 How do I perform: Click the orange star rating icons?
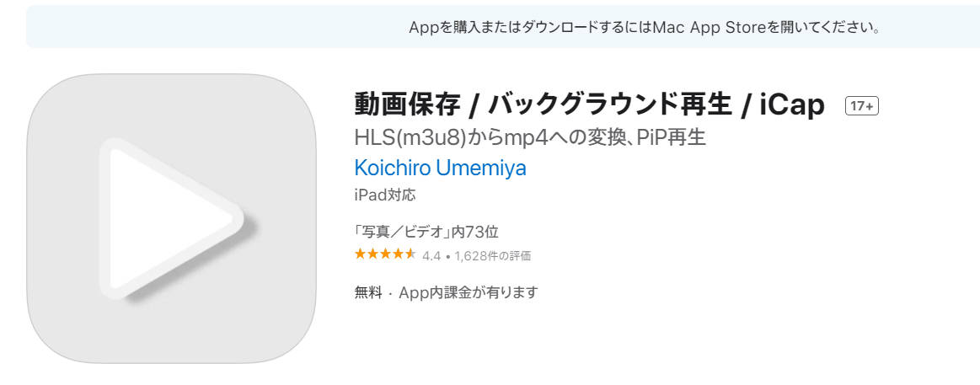point(385,254)
